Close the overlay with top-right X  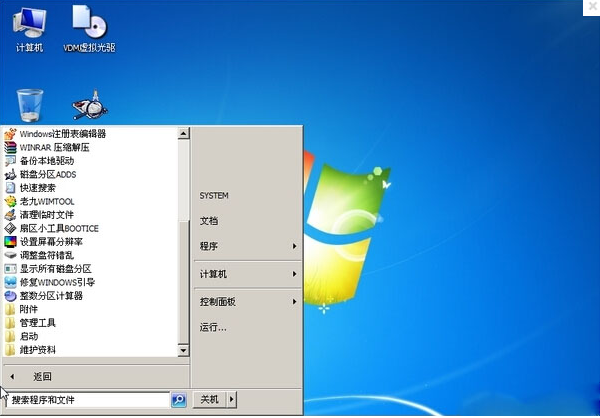pyautogui.click(x=592, y=7)
